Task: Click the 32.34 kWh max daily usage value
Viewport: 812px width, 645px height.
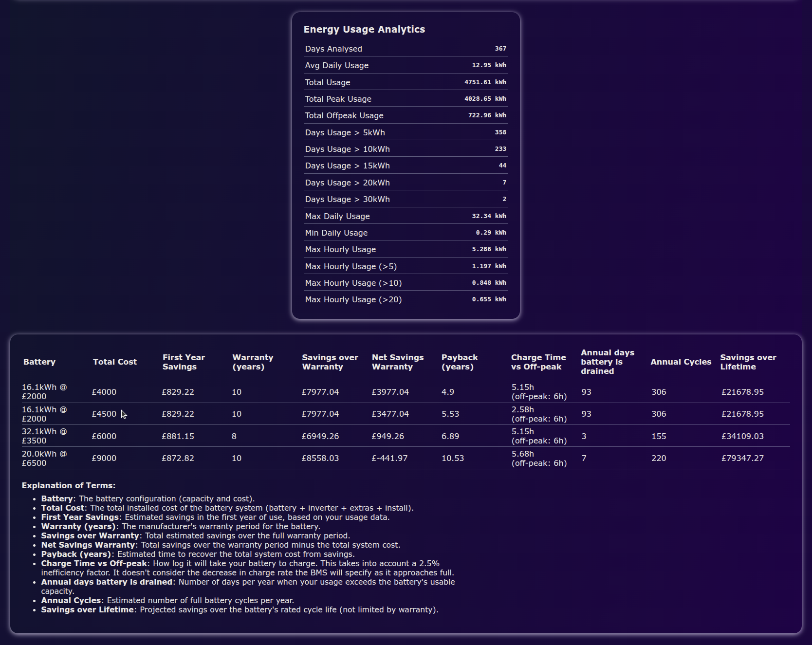Action: click(489, 216)
